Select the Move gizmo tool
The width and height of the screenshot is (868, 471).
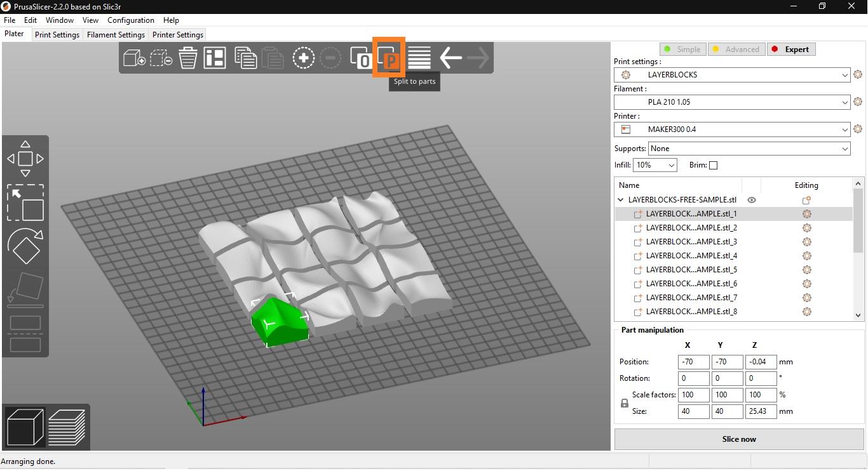tap(25, 159)
